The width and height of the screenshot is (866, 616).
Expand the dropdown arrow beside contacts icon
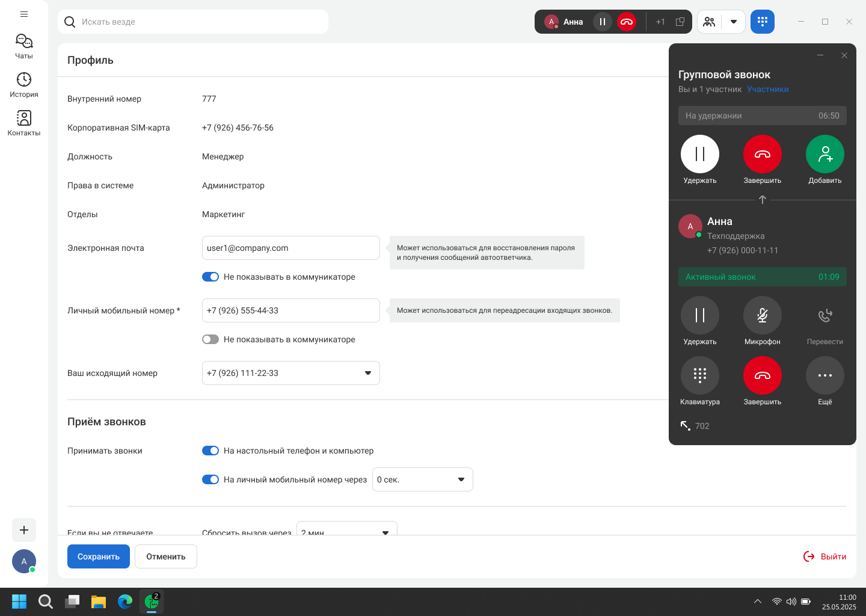tap(733, 22)
